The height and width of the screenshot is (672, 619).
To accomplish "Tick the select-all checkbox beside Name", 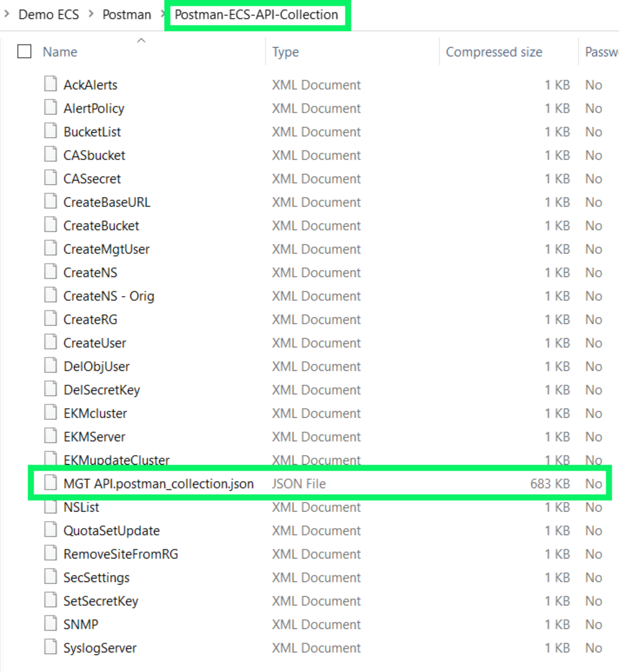I will pyautogui.click(x=24, y=51).
